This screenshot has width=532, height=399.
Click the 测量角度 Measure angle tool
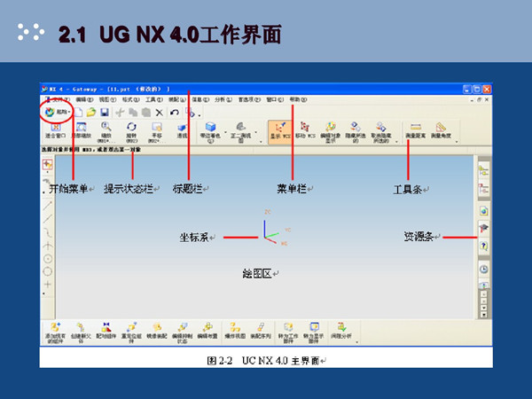[441, 131]
